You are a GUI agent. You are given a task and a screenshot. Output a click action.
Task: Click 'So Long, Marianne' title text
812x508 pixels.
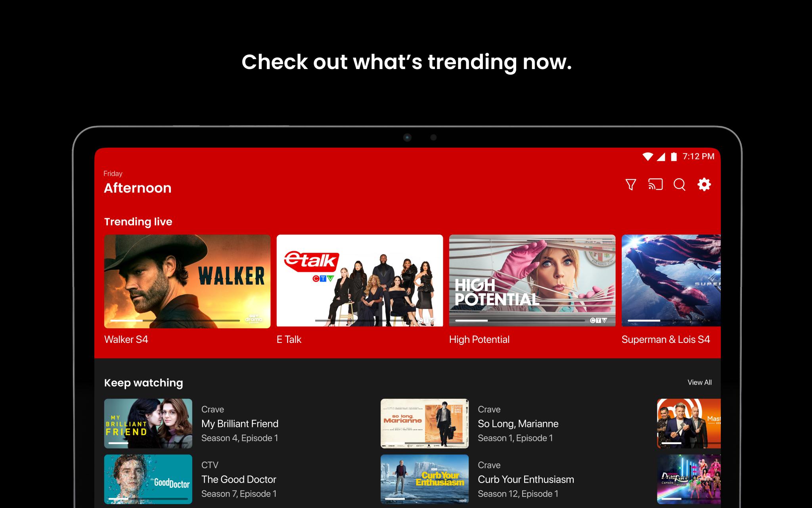click(518, 423)
